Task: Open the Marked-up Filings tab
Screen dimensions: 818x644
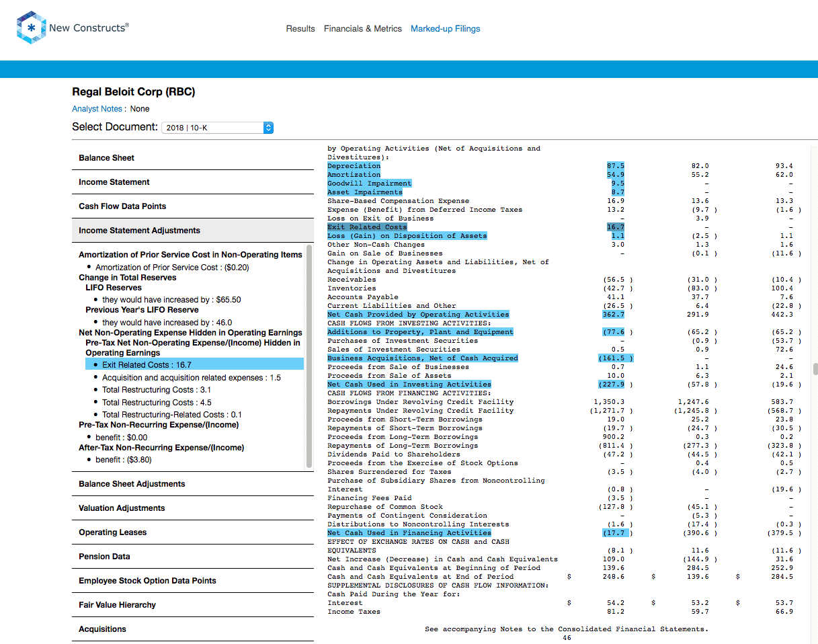Action: click(445, 29)
